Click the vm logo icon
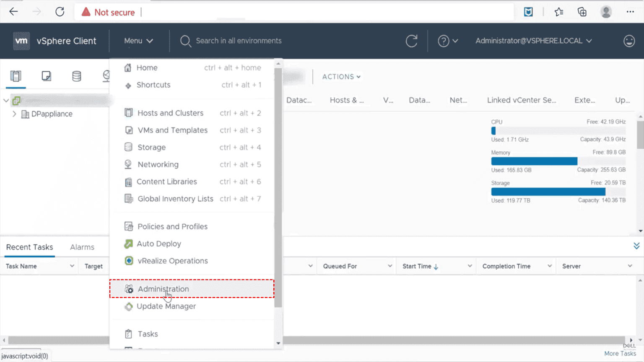This screenshot has width=644, height=362. 21,41
